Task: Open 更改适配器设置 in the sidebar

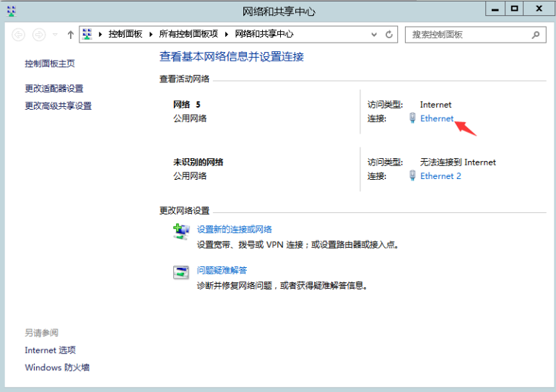Action: [54, 88]
